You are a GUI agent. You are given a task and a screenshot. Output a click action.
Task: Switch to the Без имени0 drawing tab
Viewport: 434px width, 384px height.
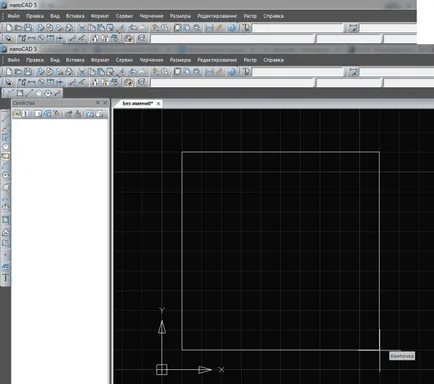[137, 104]
